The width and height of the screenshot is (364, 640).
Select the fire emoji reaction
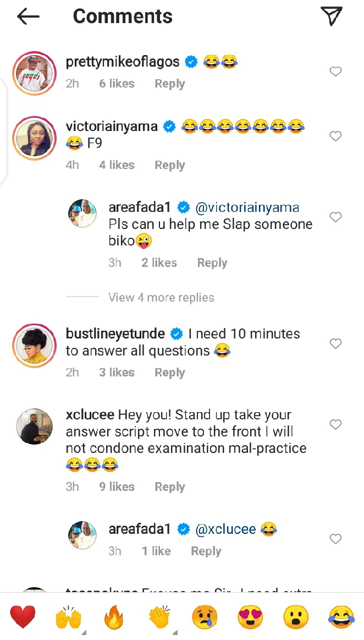(114, 617)
